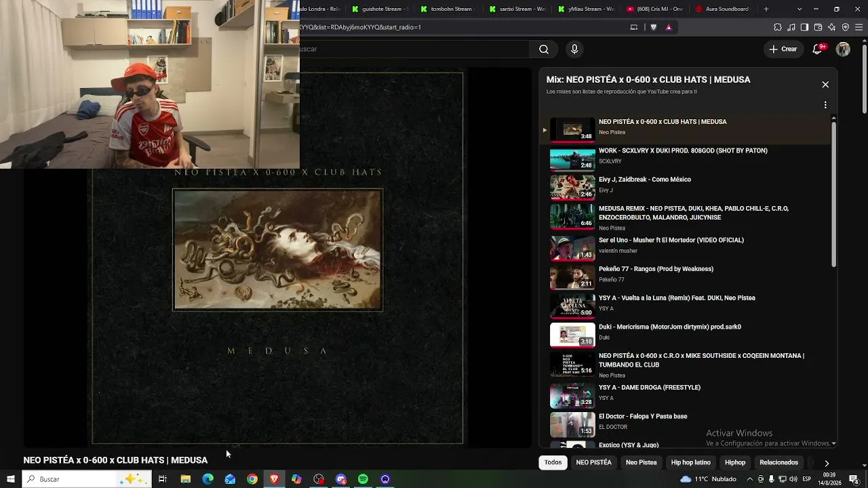Image resolution: width=868 pixels, height=488 pixels.
Task: Click the NEO PISTÉA MEDUSA 3:48 thumbnail
Action: pos(572,129)
